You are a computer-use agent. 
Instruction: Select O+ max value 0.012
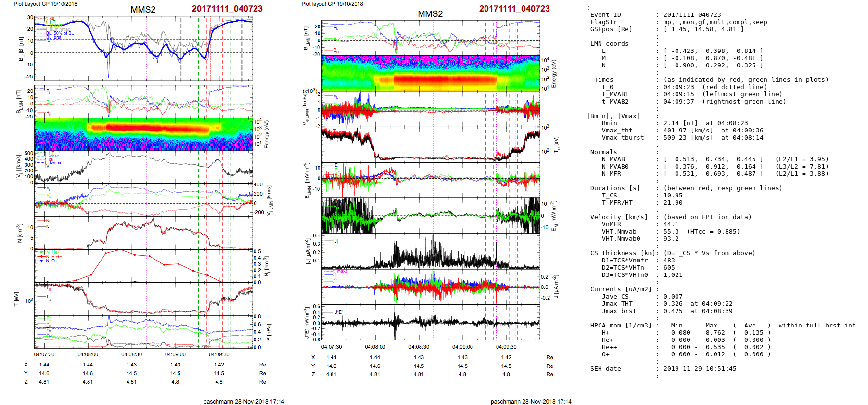[x=715, y=354]
